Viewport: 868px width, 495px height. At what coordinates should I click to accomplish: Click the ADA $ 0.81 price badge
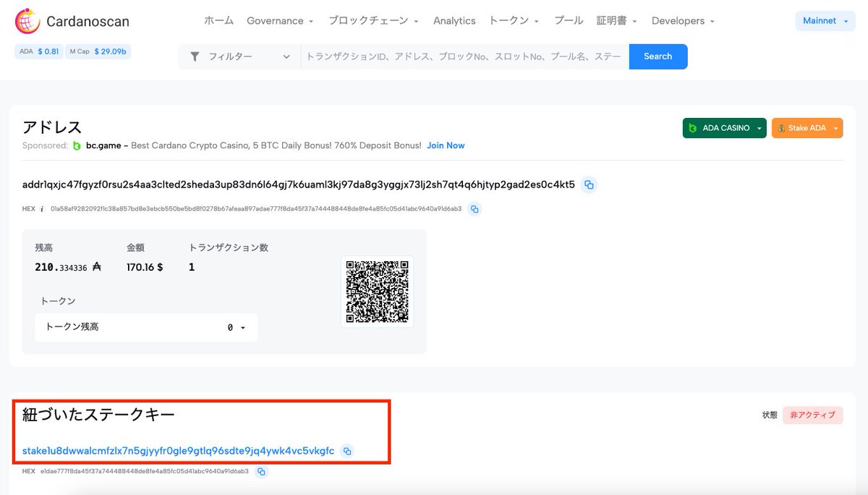point(39,51)
